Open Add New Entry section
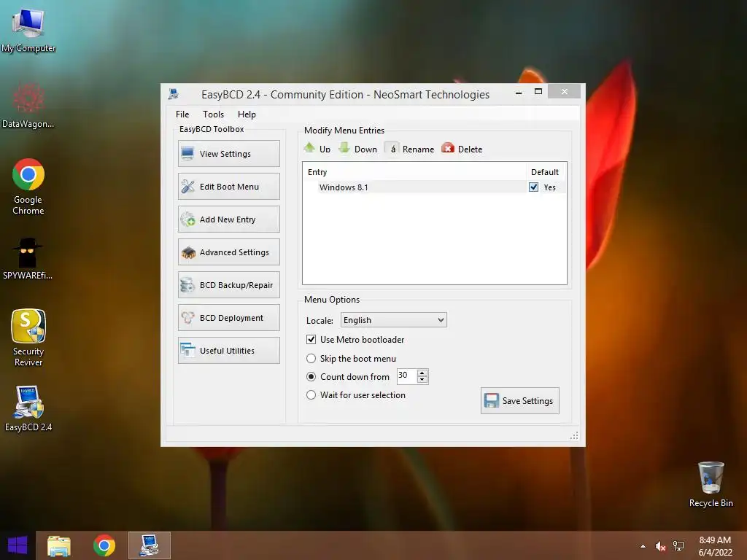The width and height of the screenshot is (747, 560). tap(228, 219)
